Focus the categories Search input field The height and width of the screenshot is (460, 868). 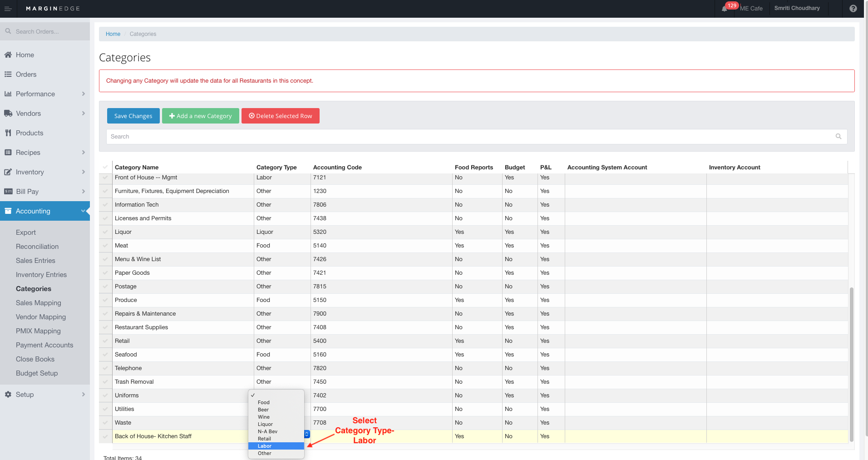(x=477, y=136)
